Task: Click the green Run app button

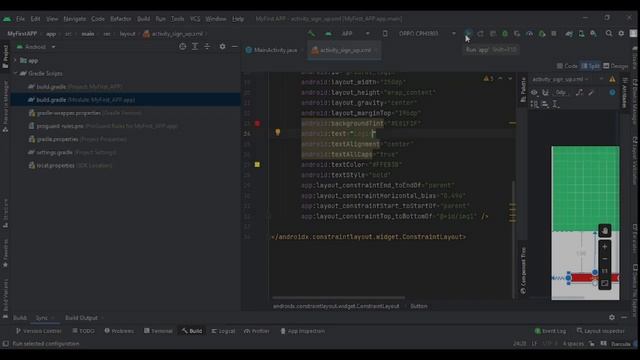Action: pos(468,33)
